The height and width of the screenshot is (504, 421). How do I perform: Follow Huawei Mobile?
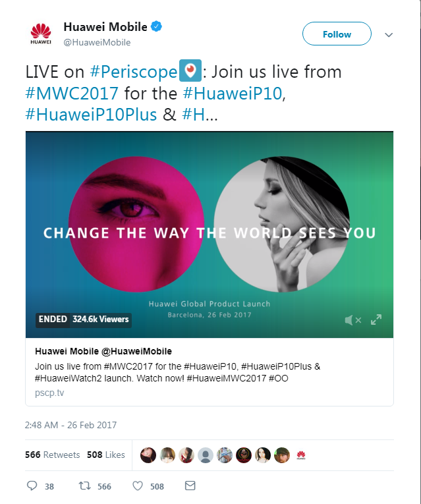[337, 34]
